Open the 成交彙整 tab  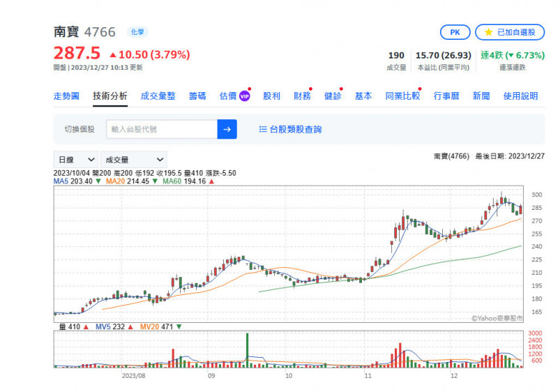pyautogui.click(x=158, y=96)
